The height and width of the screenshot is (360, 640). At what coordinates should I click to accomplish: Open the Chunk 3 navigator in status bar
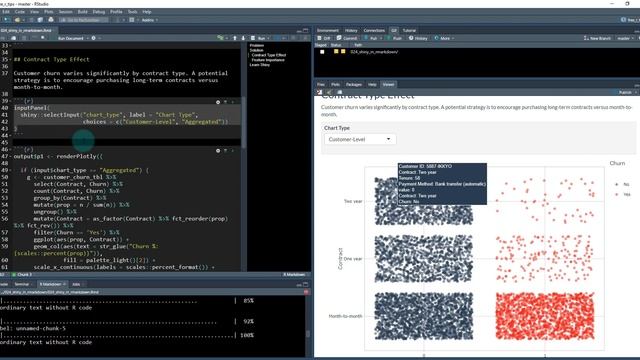coord(22,274)
